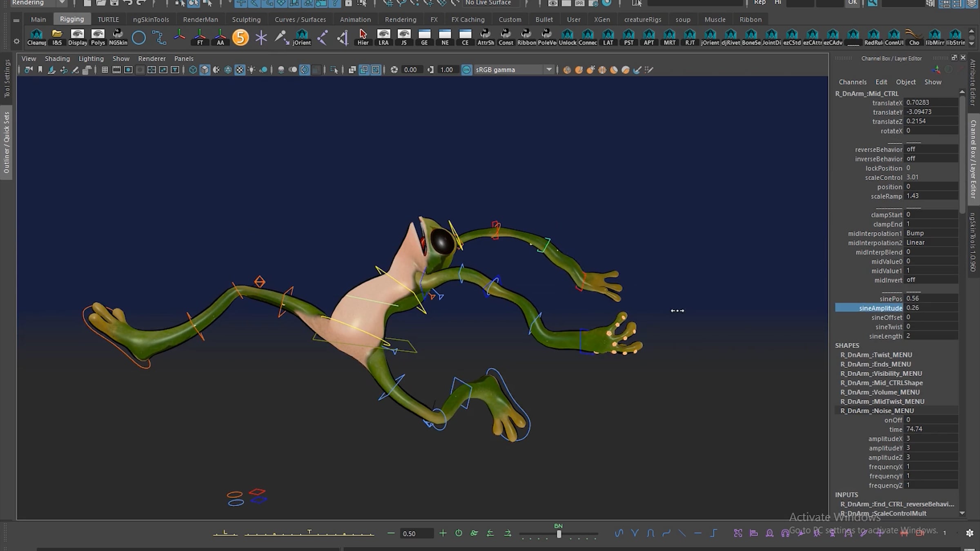Select the Cleanup shelf tool
Screen dimensions: 980x551
[x=36, y=37]
